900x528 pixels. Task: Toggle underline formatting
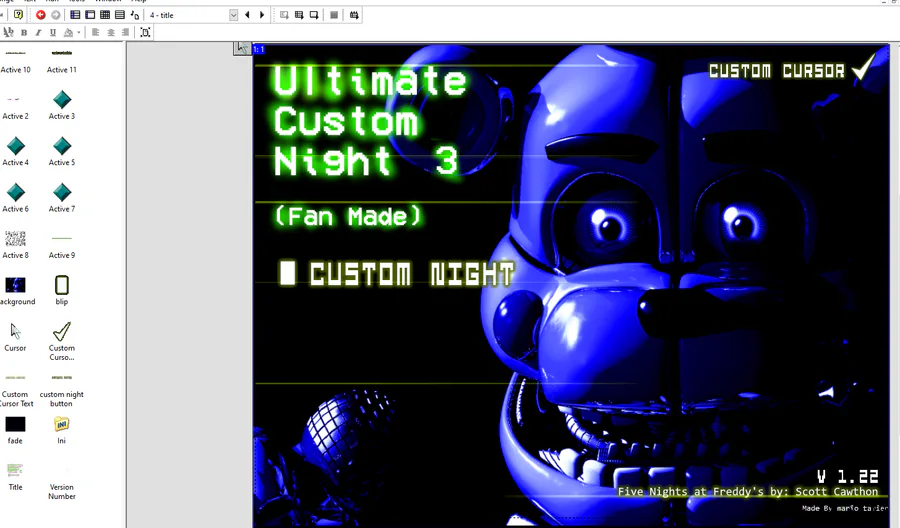53,33
